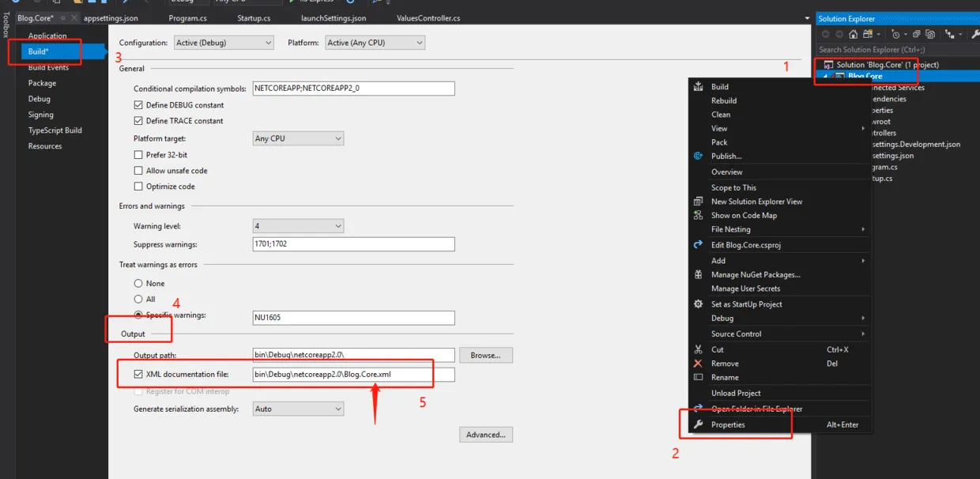The width and height of the screenshot is (980, 479).
Task: Enable the Prefer 32-bit checkbox
Action: click(x=138, y=155)
